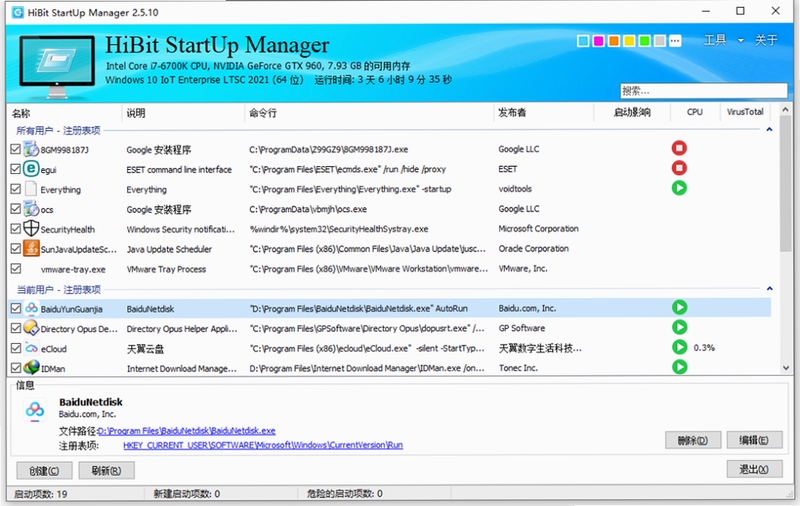Click the HiBit app icon in title bar

pyautogui.click(x=17, y=12)
